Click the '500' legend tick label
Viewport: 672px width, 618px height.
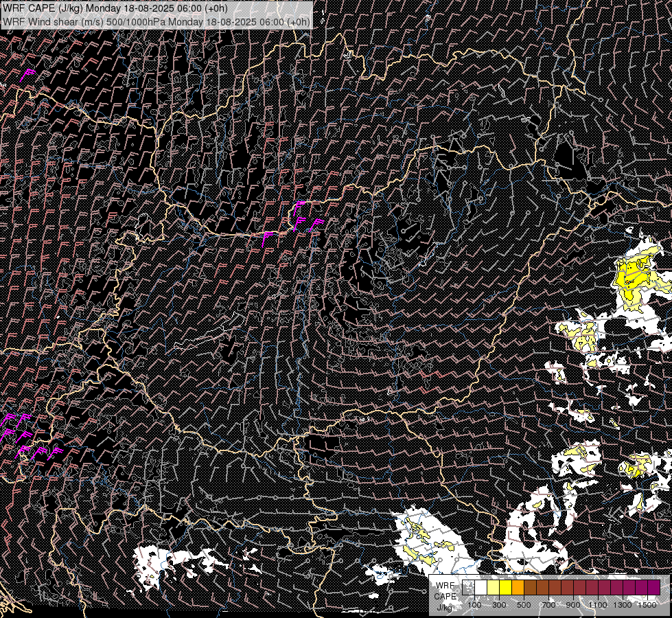pyautogui.click(x=524, y=605)
